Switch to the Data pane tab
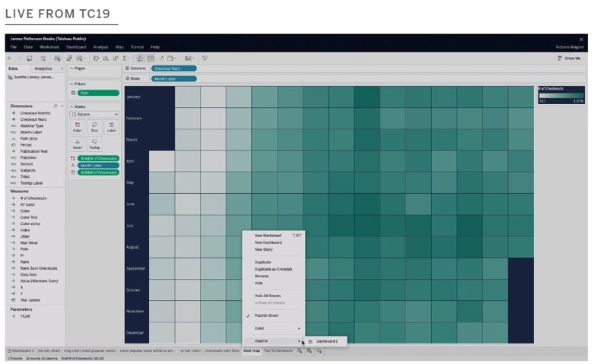The height and width of the screenshot is (364, 594). pos(13,68)
